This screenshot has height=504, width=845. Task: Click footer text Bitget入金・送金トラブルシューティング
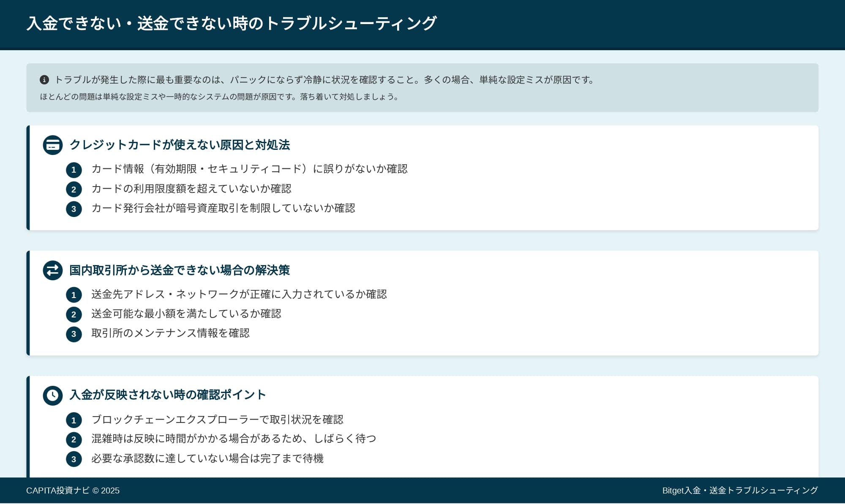740,490
